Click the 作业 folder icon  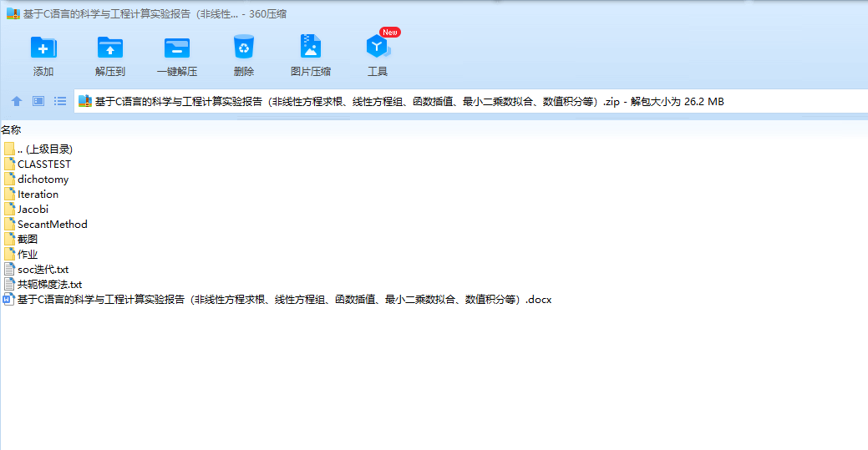pos(9,254)
